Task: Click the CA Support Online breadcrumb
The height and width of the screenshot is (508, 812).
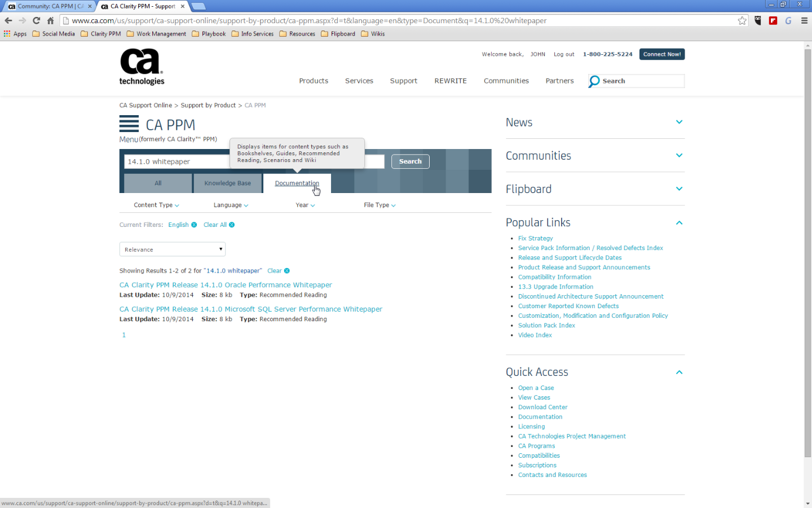Action: [x=145, y=105]
